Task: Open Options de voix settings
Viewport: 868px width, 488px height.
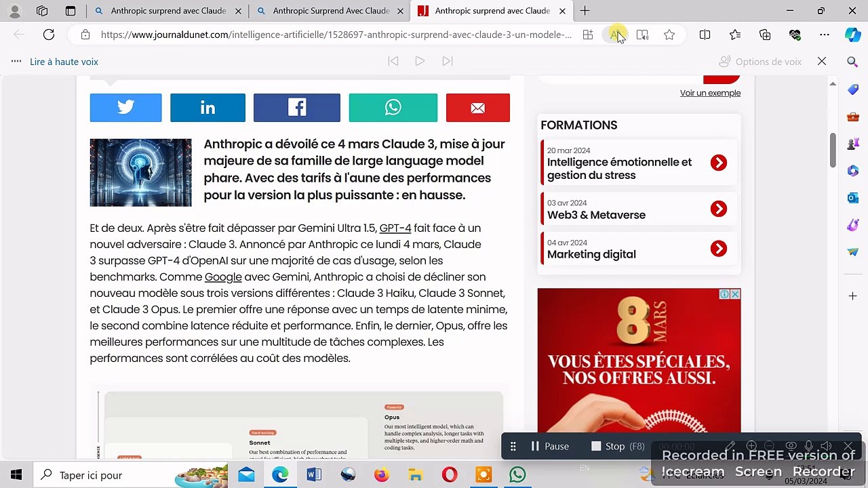Action: pos(760,62)
